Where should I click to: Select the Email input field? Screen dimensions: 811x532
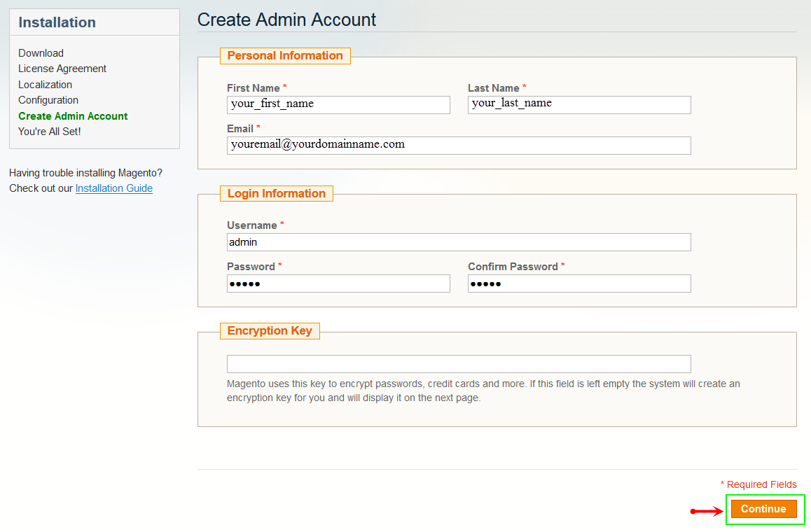tap(459, 146)
